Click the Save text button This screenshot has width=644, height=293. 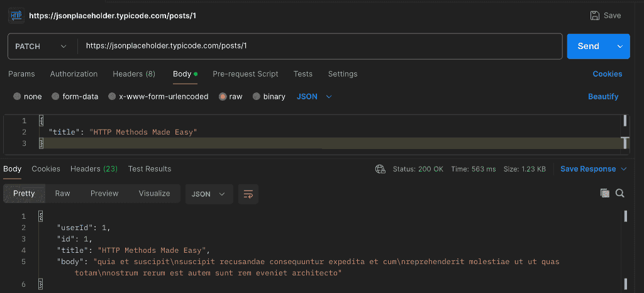[x=612, y=16]
